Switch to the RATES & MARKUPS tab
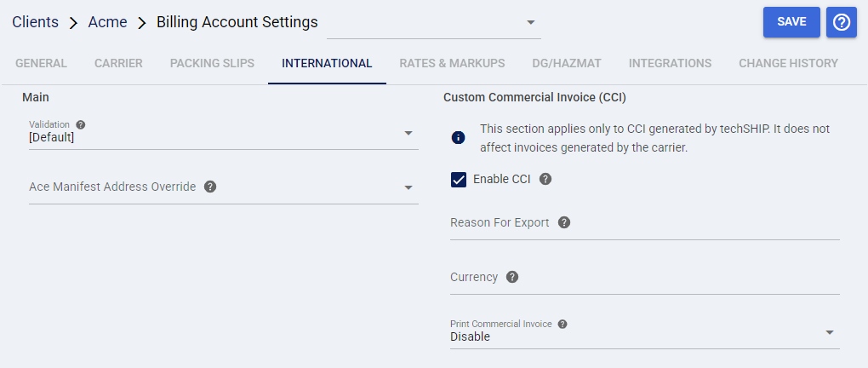 (452, 64)
